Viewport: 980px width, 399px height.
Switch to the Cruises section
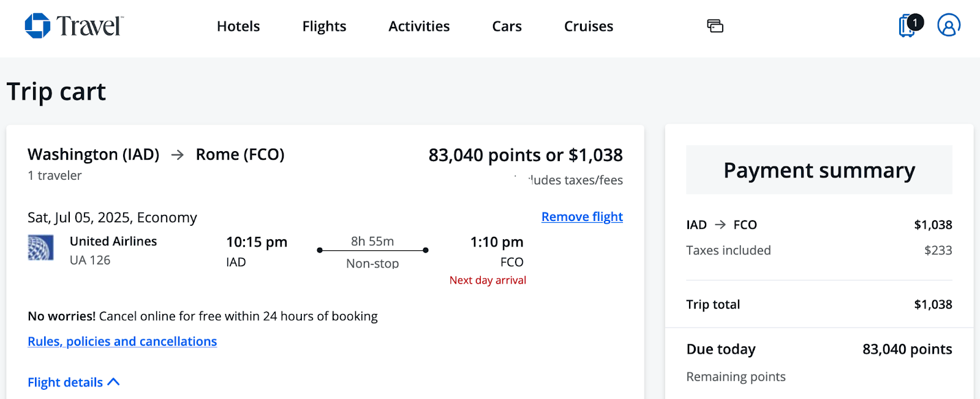point(588,26)
